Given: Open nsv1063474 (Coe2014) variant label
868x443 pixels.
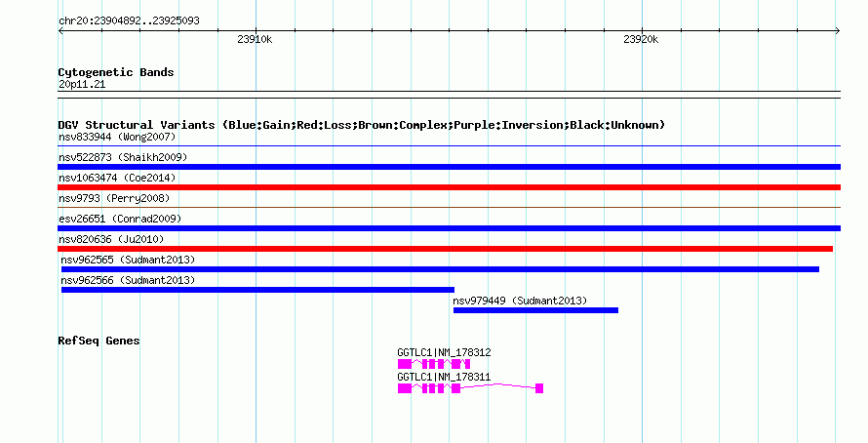Looking at the screenshot, I should point(117,178).
